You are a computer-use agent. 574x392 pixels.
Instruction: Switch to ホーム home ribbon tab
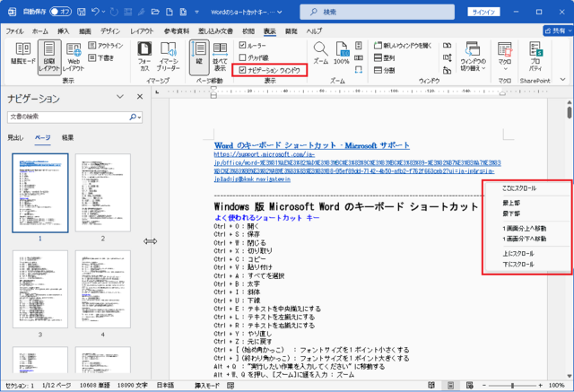pos(39,31)
